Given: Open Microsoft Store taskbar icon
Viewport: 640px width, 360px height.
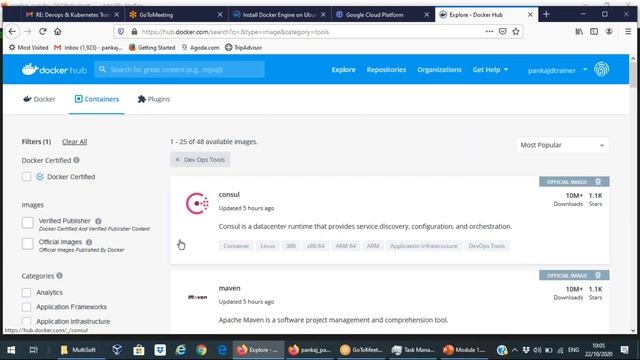Looking at the screenshot, I should (139, 350).
